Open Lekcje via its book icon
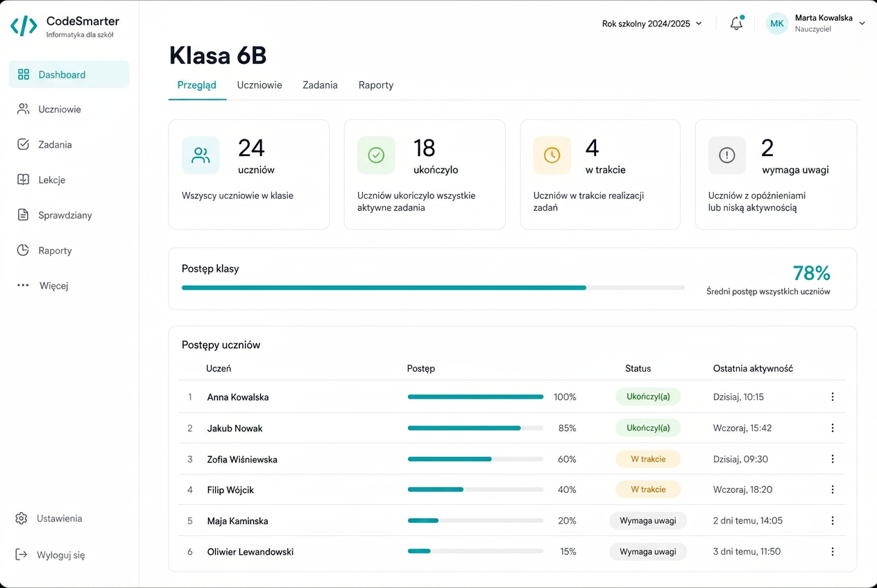Image resolution: width=877 pixels, height=588 pixels. pos(23,180)
